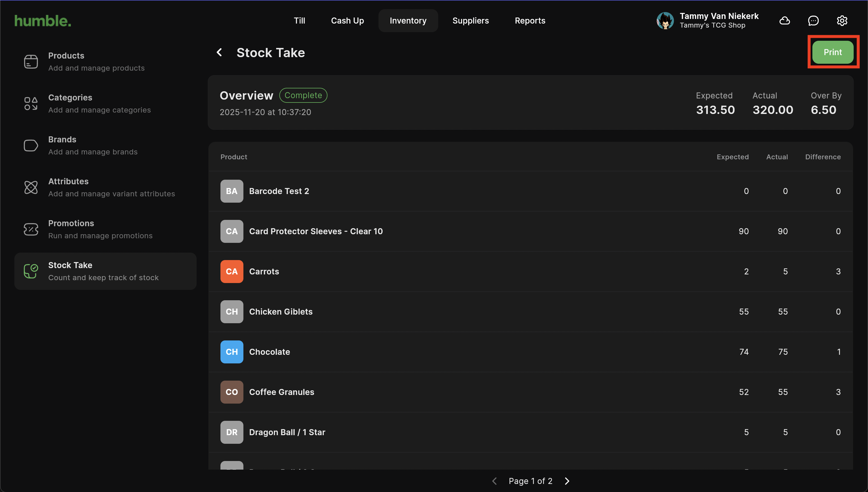Viewport: 868px width, 492px height.
Task: Click previous page arrow
Action: click(x=495, y=481)
